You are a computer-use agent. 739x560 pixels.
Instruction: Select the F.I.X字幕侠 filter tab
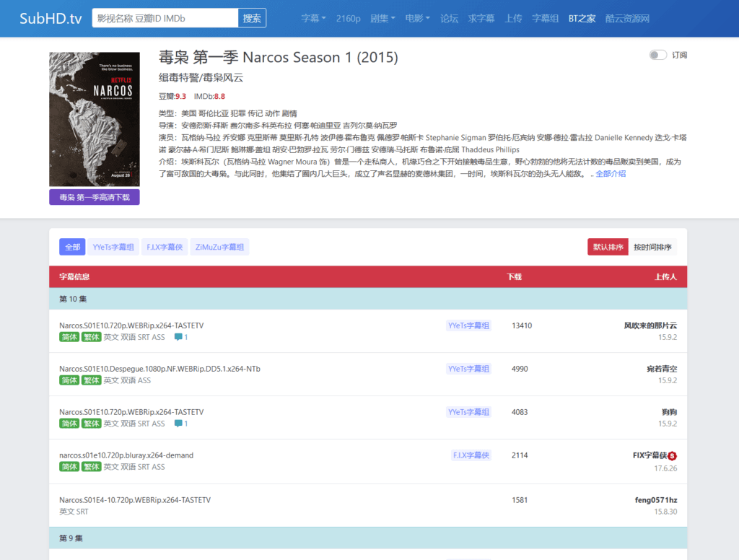[164, 247]
